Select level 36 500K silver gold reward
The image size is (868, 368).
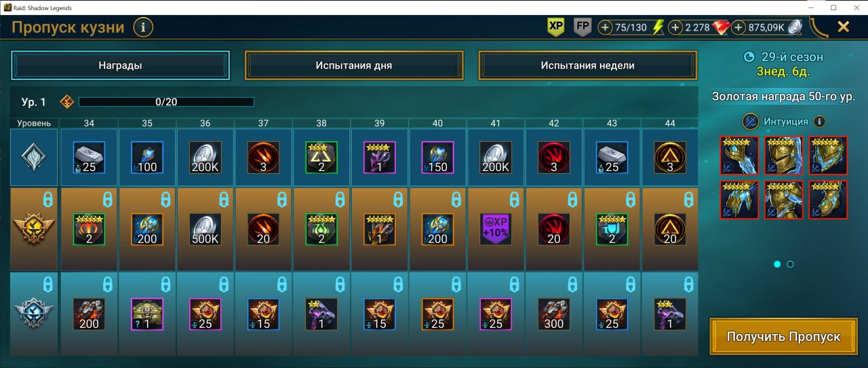click(x=205, y=229)
